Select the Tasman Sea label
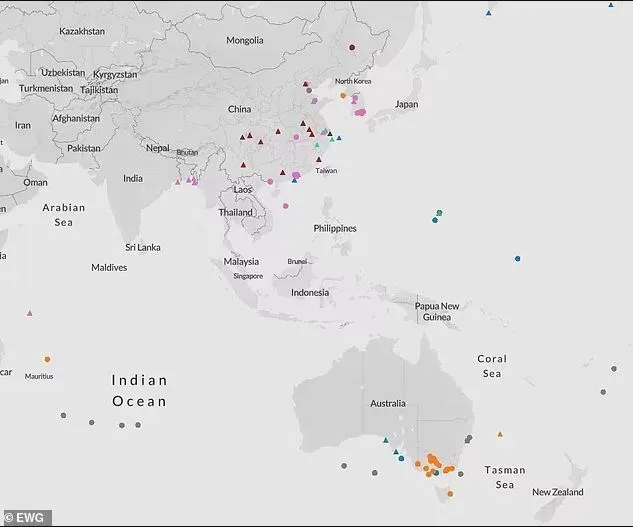The width and height of the screenshot is (633, 527). [505, 477]
